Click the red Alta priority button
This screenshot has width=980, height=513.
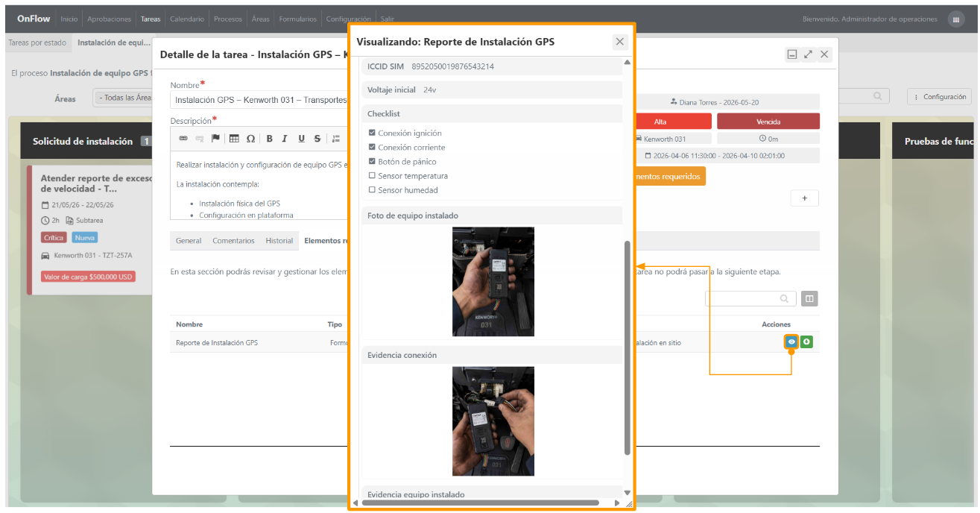coord(660,122)
